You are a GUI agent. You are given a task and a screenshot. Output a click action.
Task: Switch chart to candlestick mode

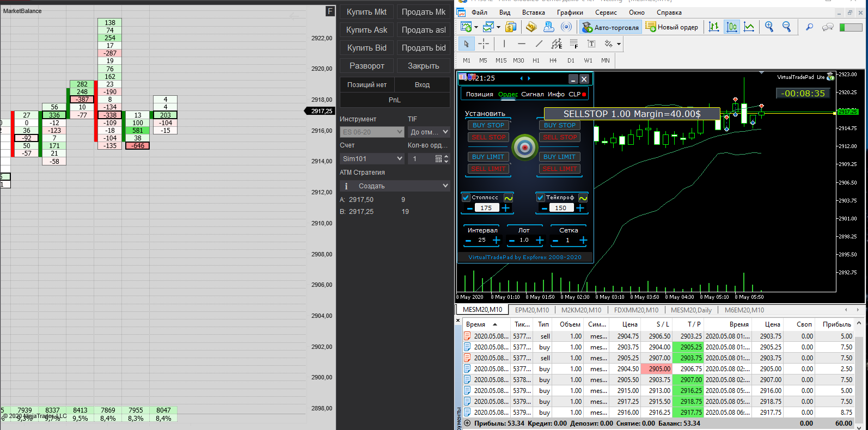click(x=732, y=27)
